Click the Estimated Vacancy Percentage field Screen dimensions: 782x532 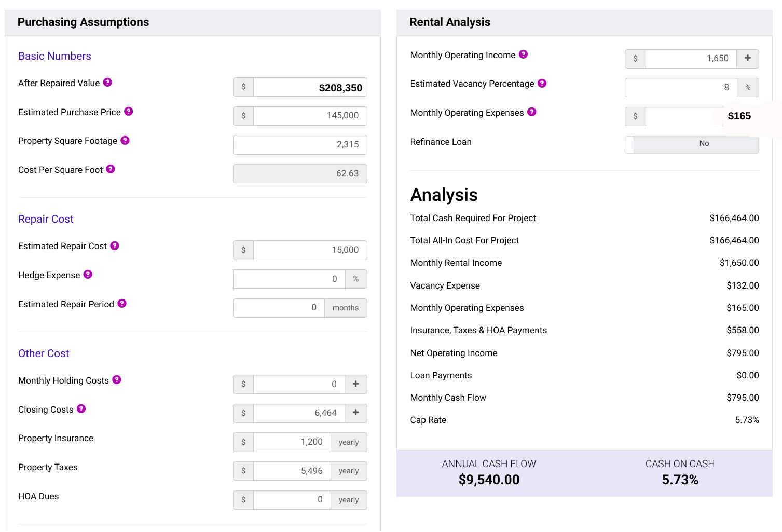pos(680,88)
